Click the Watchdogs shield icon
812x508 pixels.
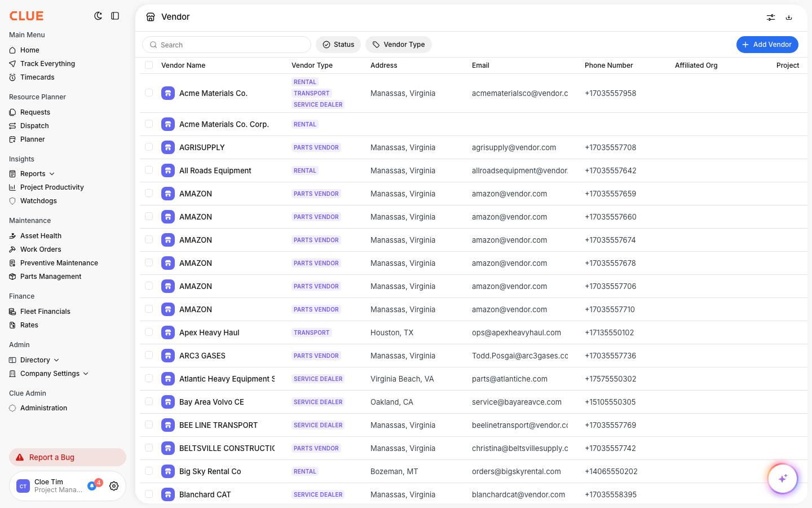click(12, 201)
